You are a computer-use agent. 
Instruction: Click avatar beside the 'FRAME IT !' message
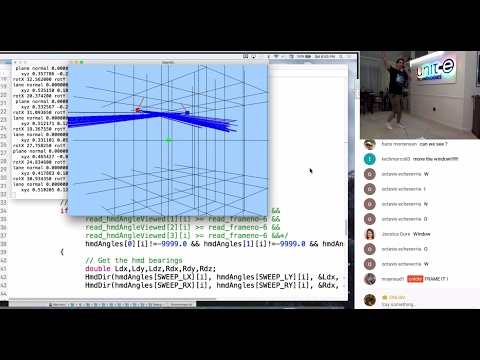tap(369, 279)
